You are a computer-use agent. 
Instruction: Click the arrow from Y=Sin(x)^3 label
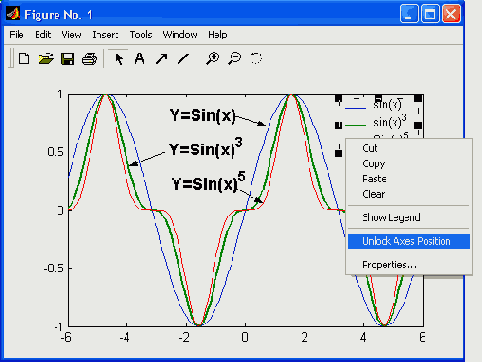[147, 159]
